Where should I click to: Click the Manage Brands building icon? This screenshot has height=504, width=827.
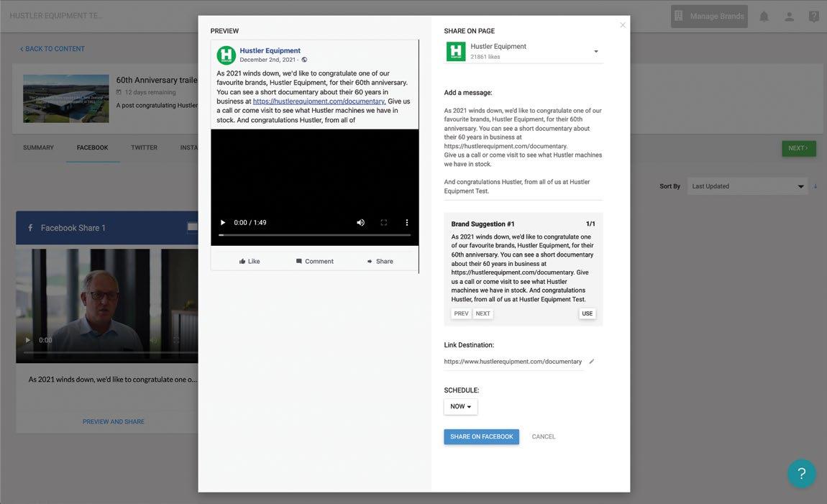pyautogui.click(x=679, y=17)
